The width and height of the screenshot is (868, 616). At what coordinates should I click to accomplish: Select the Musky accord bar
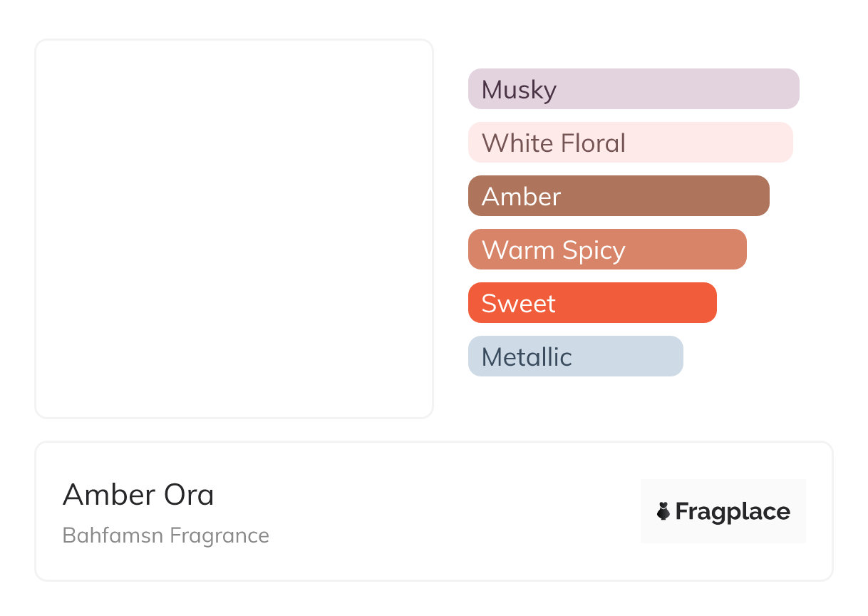click(634, 89)
